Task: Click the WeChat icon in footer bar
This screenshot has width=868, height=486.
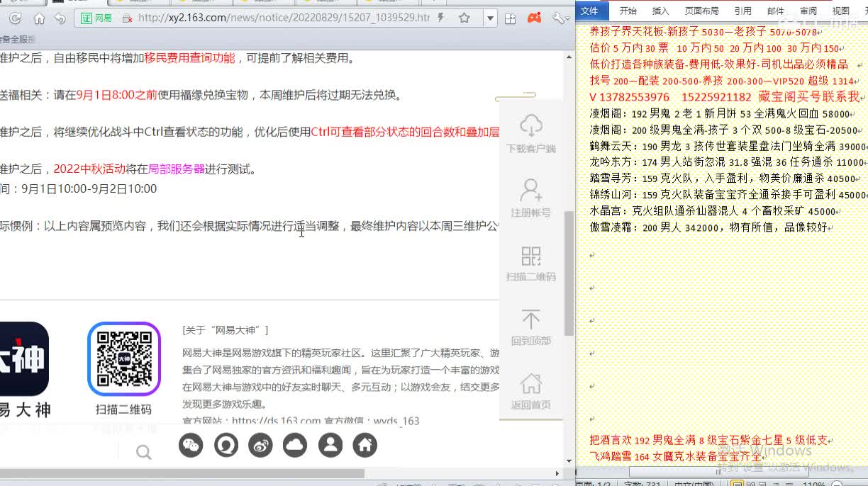Action: tap(191, 445)
